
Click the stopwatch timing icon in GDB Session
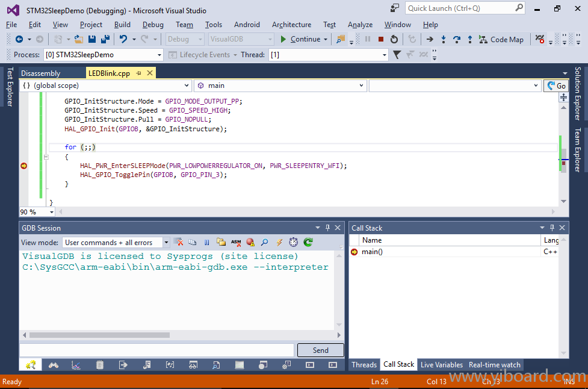294,242
